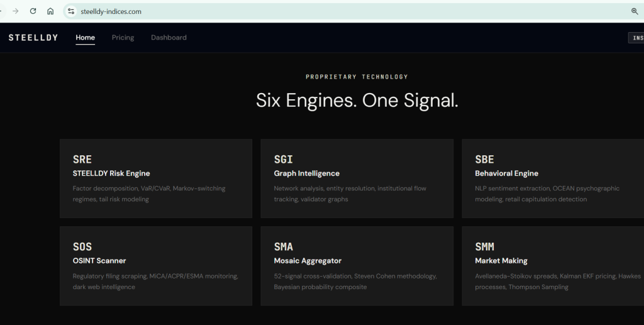Open the Home nav tab
The image size is (644, 325).
point(85,37)
